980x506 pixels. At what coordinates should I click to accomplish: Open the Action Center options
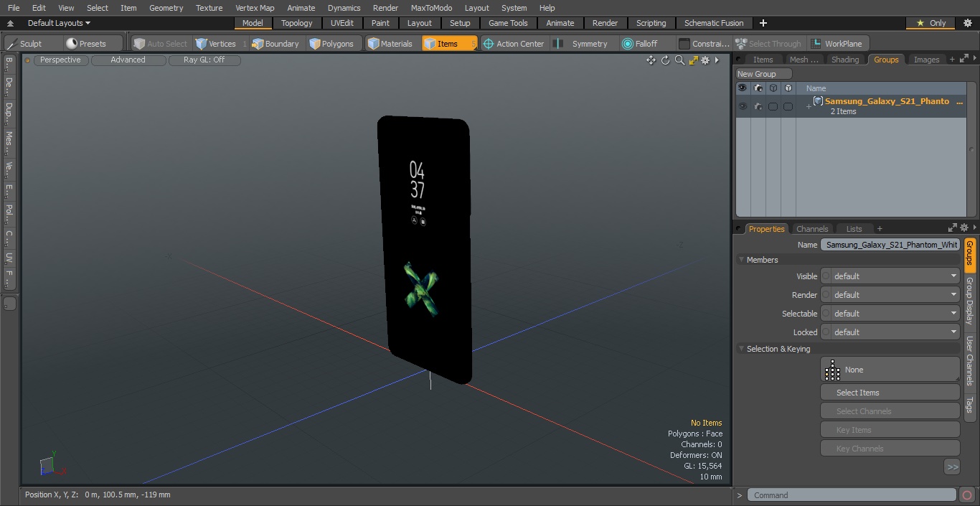point(514,44)
